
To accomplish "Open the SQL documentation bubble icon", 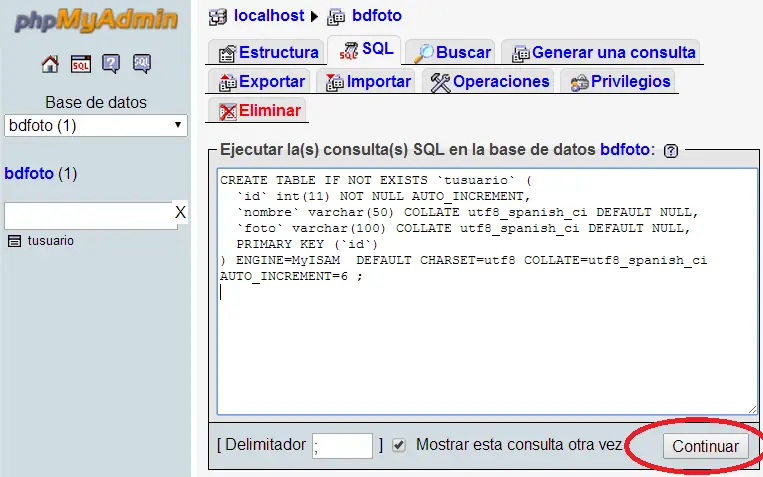I will pos(142,64).
